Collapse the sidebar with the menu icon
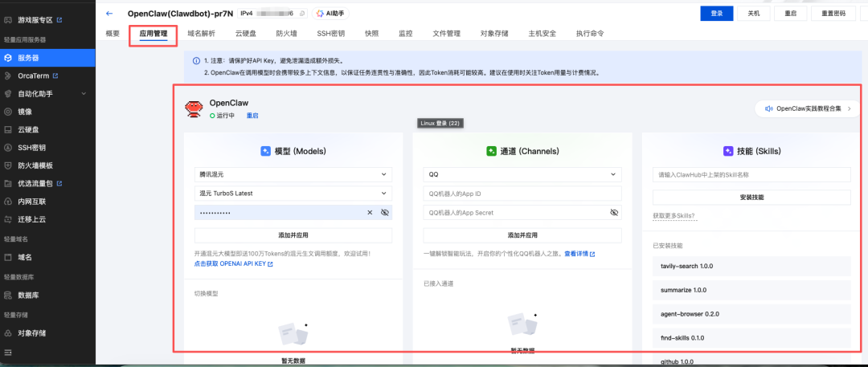Image resolution: width=868 pixels, height=367 pixels. tap(8, 353)
